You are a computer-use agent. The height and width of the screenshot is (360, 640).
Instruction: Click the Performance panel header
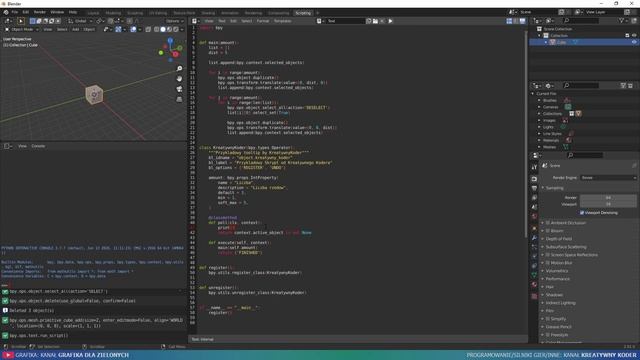click(558, 279)
